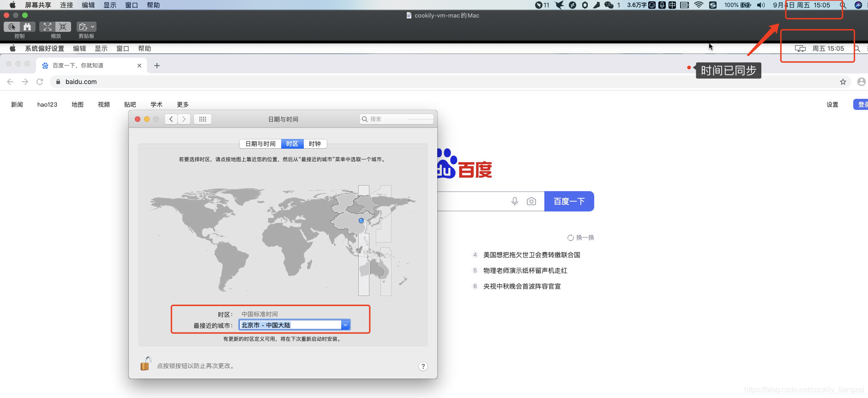Open the hao123 link
The image size is (868, 398).
(x=47, y=104)
